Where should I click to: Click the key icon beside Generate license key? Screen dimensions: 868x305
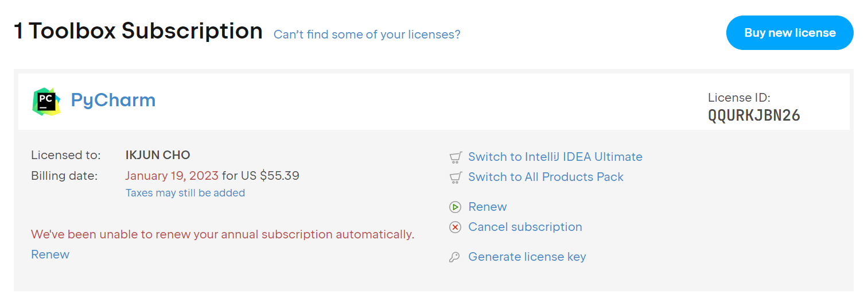(454, 257)
